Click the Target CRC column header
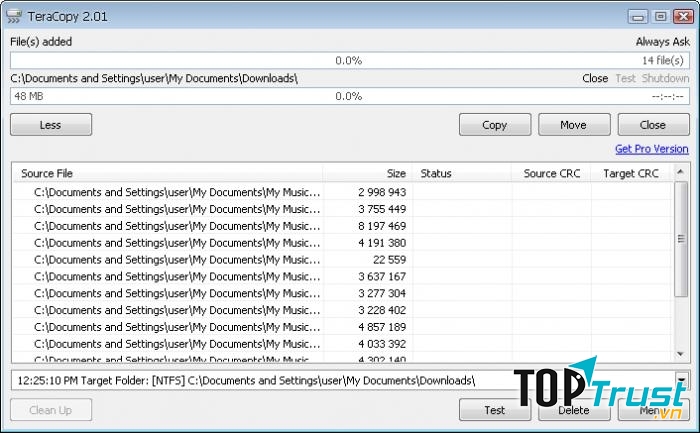The width and height of the screenshot is (700, 433). pyautogui.click(x=631, y=173)
